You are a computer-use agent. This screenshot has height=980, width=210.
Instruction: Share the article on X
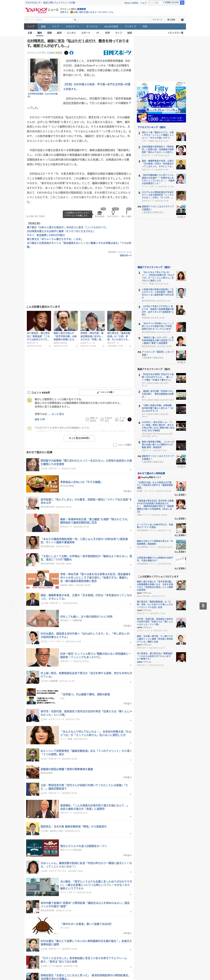(66, 53)
